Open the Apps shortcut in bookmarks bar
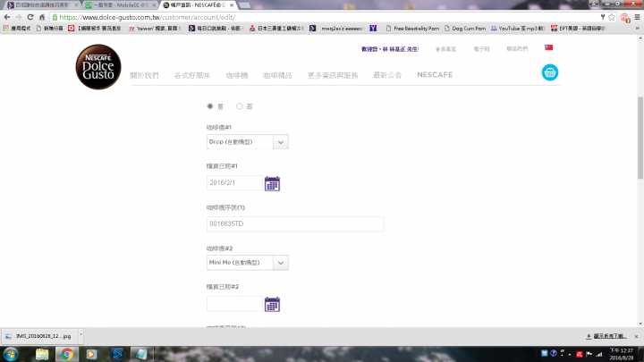 coord(16,29)
